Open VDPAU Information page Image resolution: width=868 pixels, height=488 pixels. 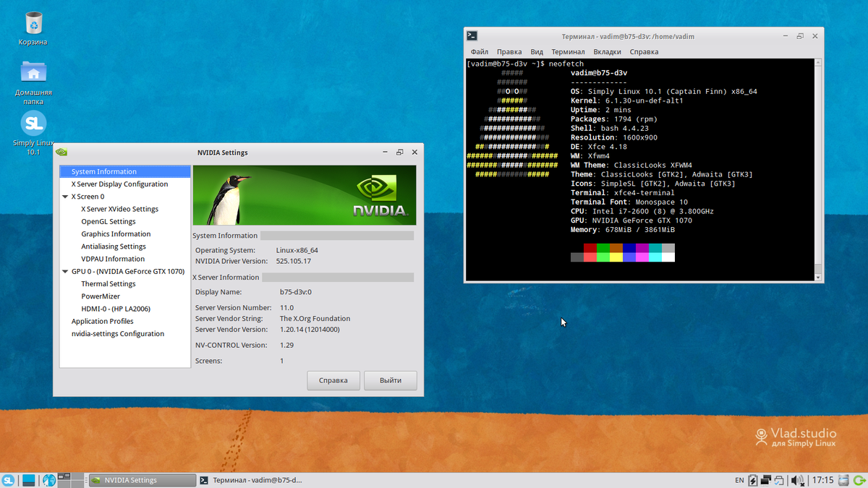[113, 259]
